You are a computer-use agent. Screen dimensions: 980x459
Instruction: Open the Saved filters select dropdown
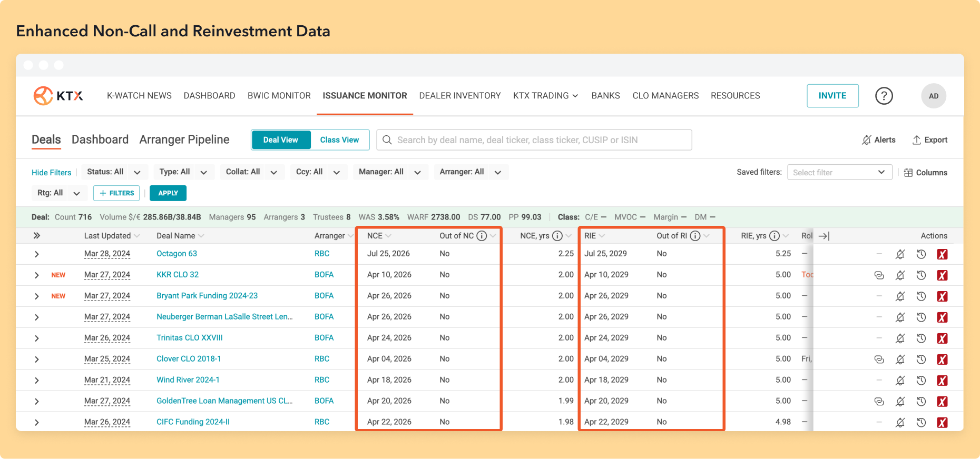pos(839,172)
